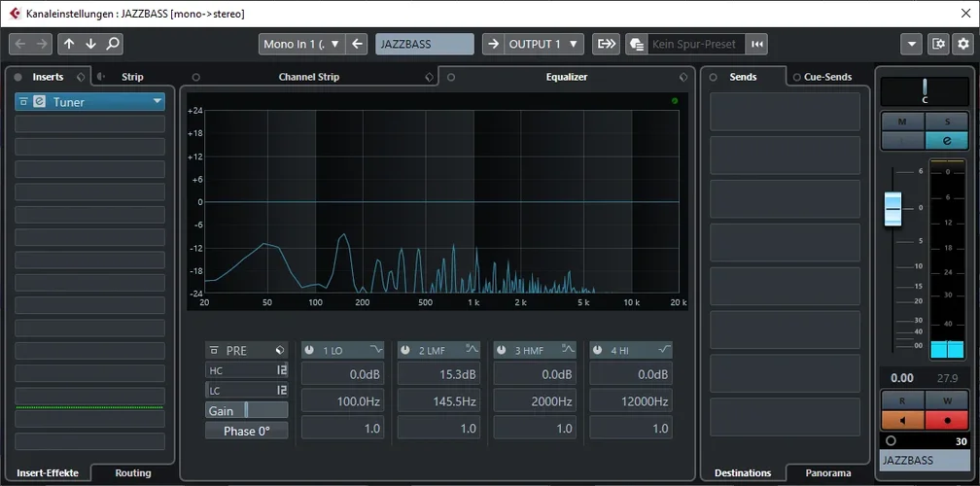The height and width of the screenshot is (486, 980).
Task: Expand the Tuner insert slot dropdown
Action: (x=157, y=102)
